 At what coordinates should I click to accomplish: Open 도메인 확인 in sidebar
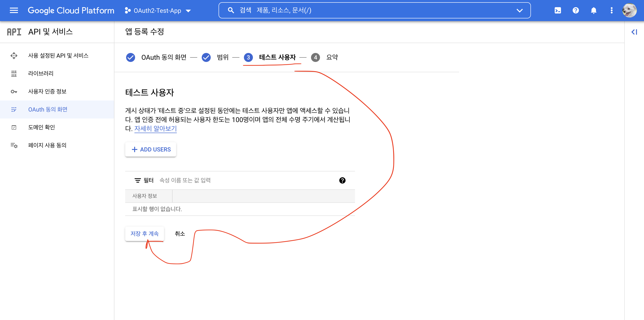click(x=41, y=127)
